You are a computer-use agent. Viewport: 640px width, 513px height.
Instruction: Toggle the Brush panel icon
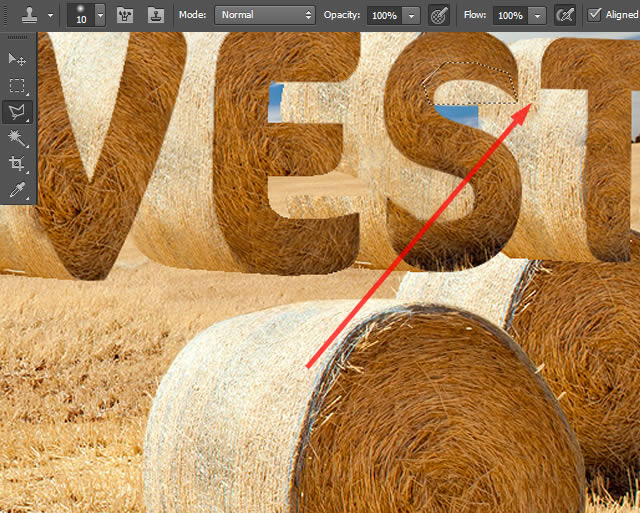tap(125, 16)
